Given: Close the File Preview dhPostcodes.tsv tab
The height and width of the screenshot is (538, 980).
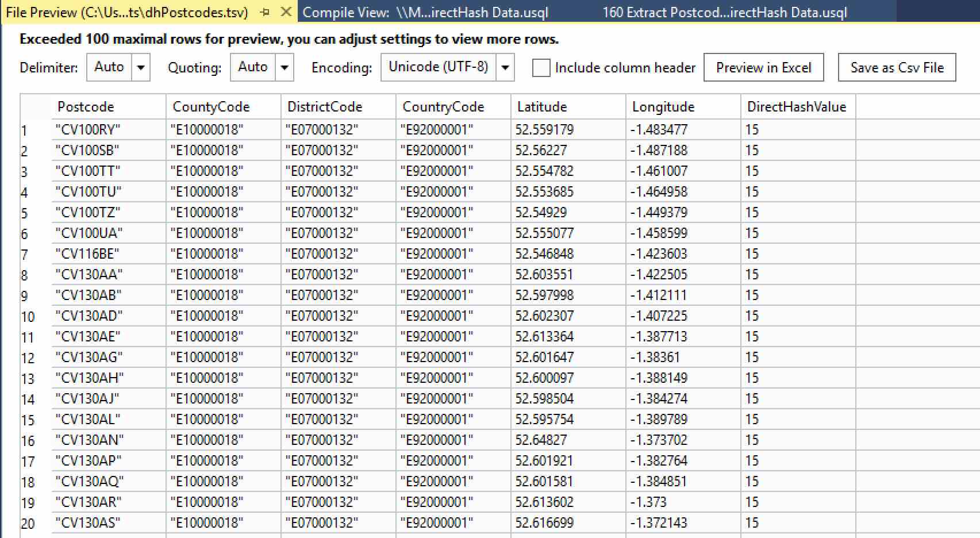Looking at the screenshot, I should coord(285,12).
